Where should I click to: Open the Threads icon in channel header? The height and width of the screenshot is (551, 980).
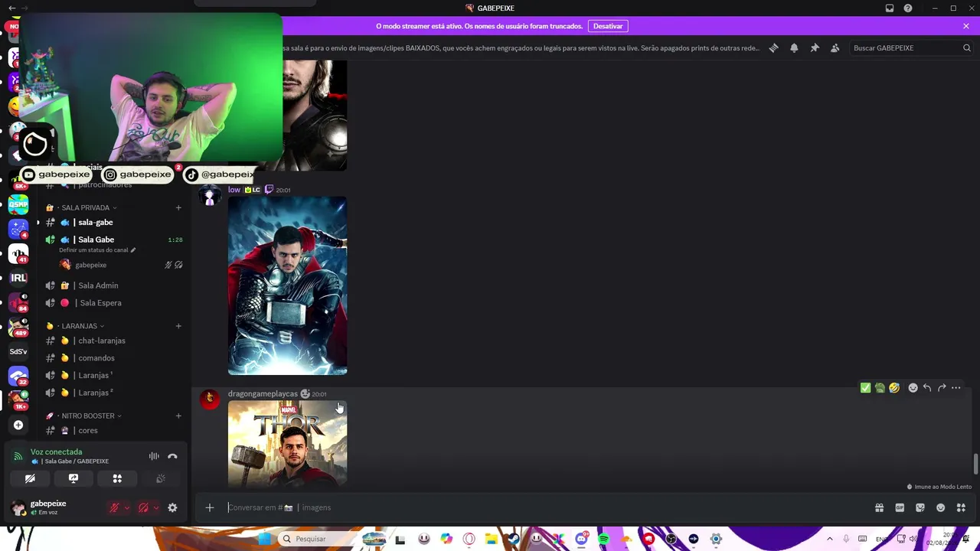[773, 47]
